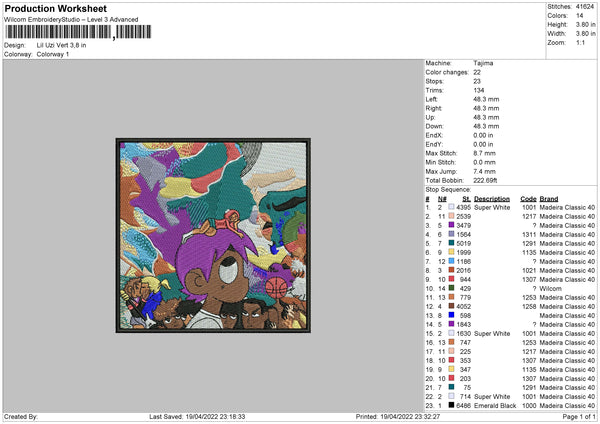Select the blue swatch beside stitch count 598

click(452, 315)
